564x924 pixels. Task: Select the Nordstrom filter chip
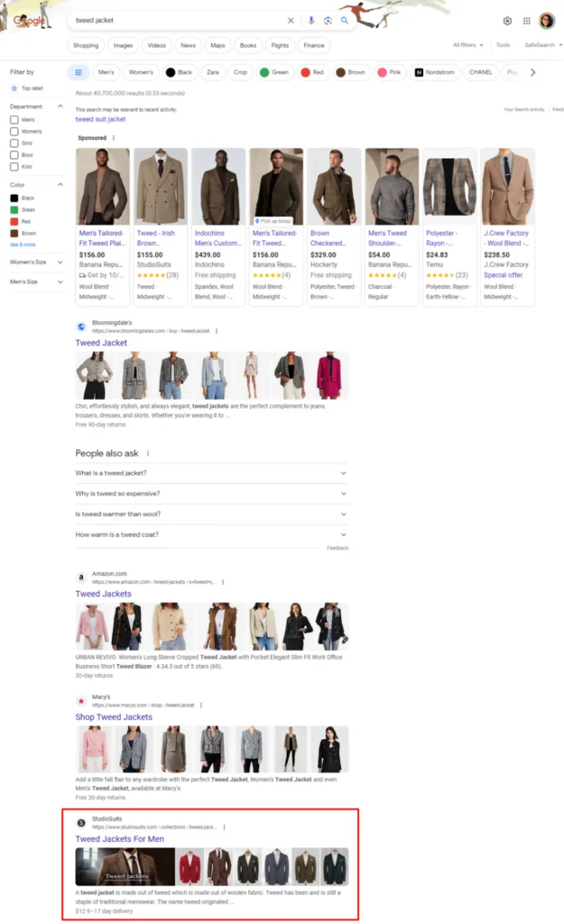(x=435, y=72)
